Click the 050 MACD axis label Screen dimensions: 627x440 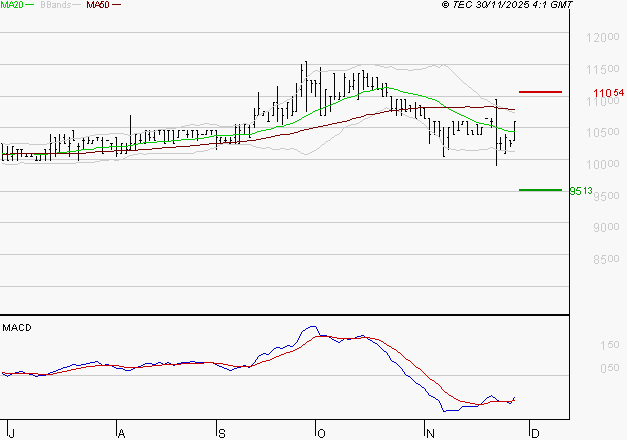pyautogui.click(x=609, y=368)
